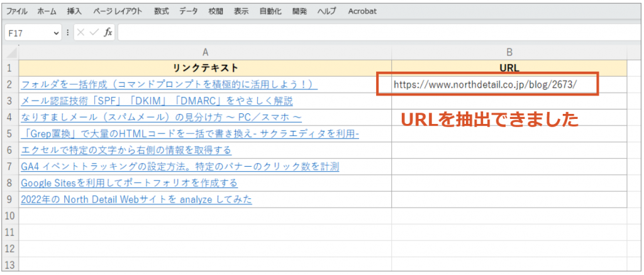Select row 13 header
Image resolution: width=644 pixels, height=275 pixels.
(x=9, y=265)
